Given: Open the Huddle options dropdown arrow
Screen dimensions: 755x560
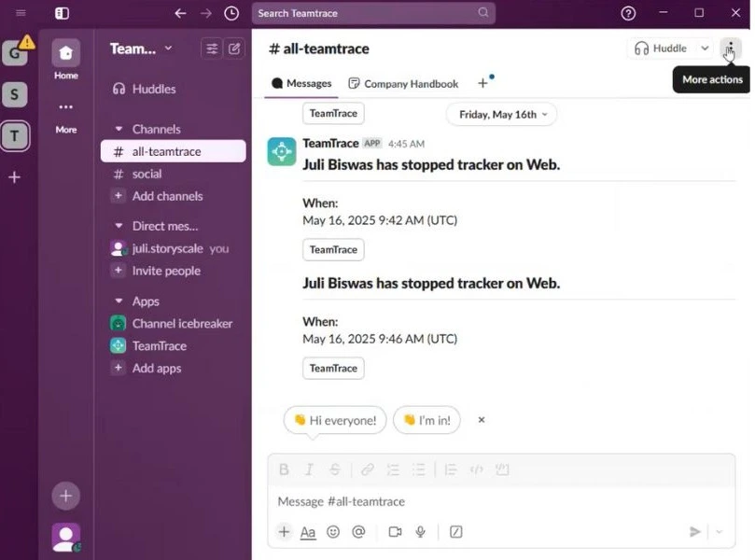Looking at the screenshot, I should pos(705,49).
